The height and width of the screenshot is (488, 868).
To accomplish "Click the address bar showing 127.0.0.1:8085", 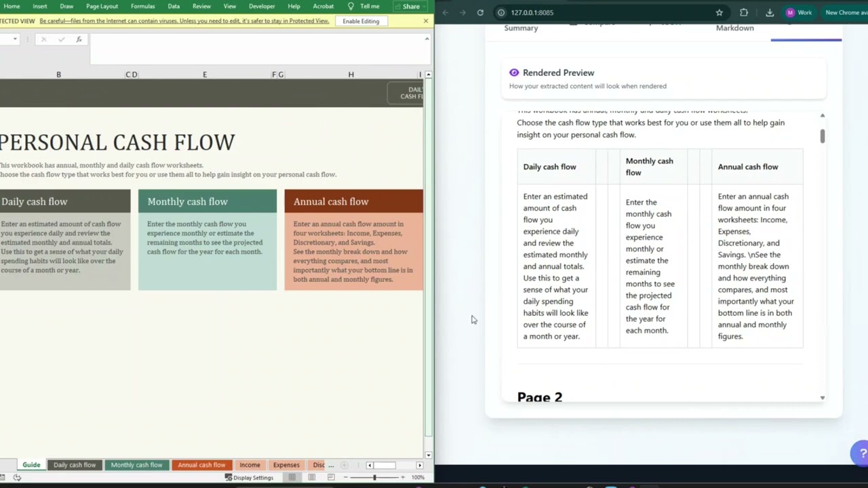I will coord(532,12).
